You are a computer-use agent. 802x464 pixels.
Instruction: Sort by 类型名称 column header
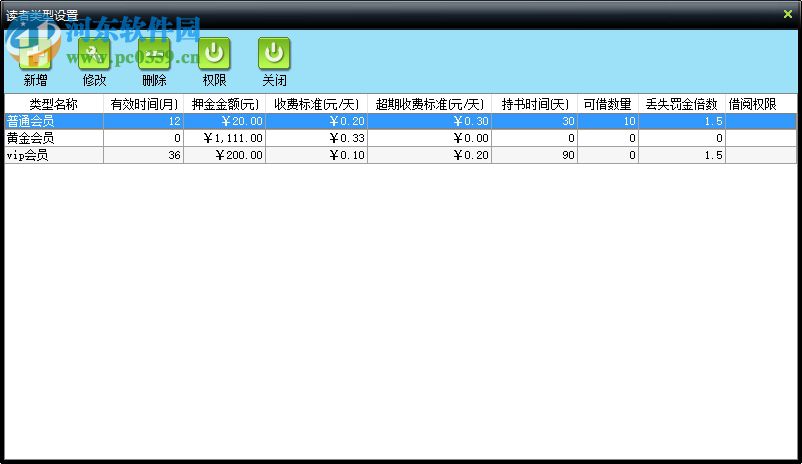[54, 104]
